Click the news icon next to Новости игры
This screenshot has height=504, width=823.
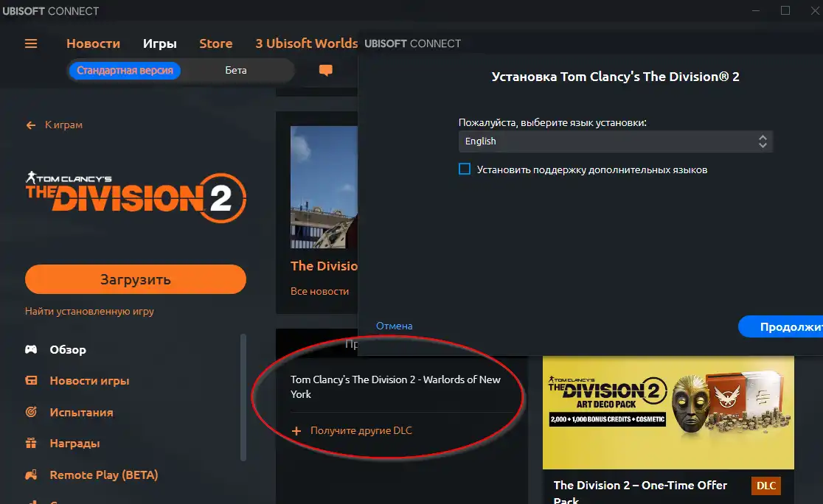pos(32,381)
